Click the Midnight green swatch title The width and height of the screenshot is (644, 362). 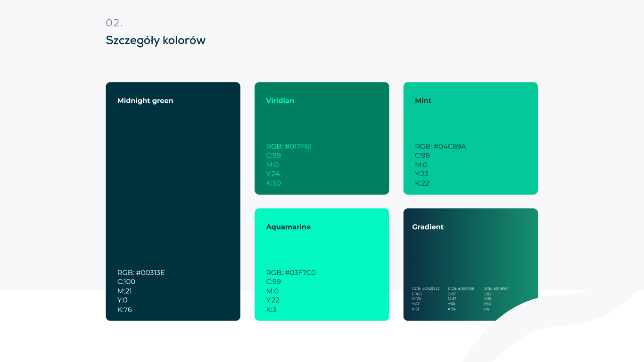pyautogui.click(x=145, y=101)
